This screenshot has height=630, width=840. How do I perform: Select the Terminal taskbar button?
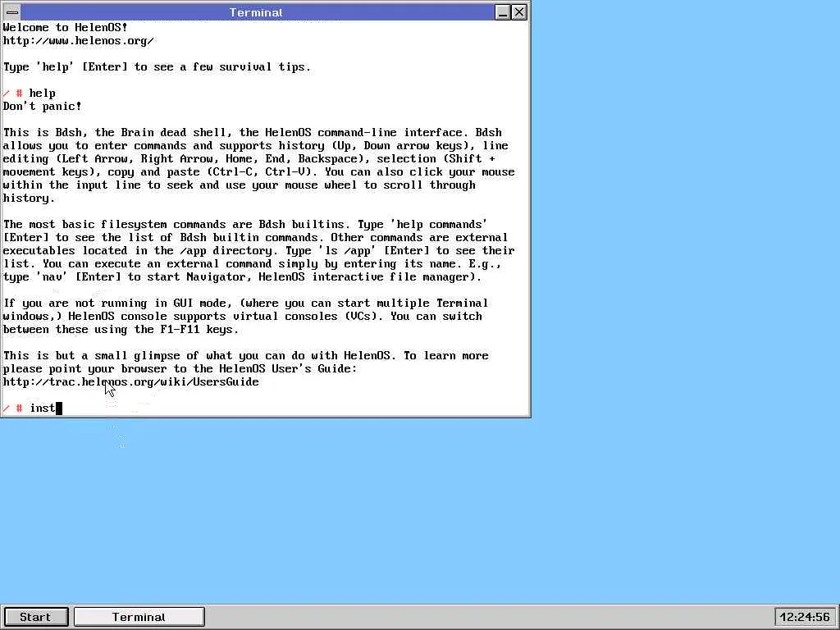[x=139, y=617]
